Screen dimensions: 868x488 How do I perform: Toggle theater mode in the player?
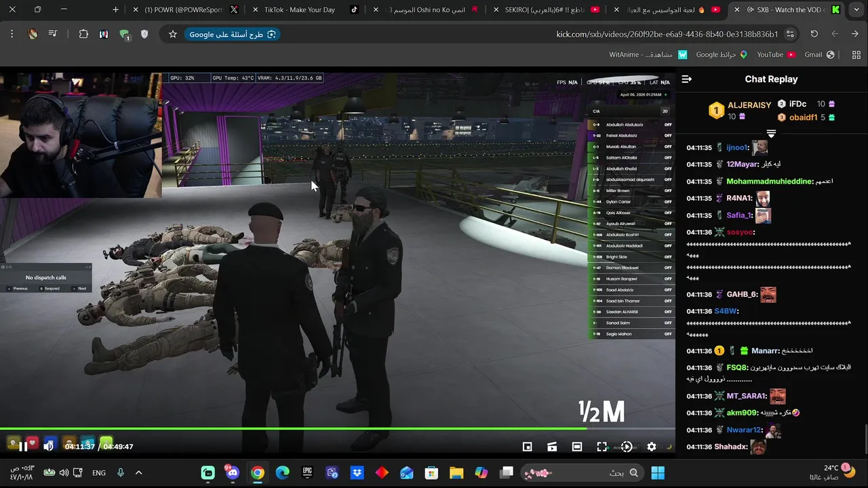577,447
